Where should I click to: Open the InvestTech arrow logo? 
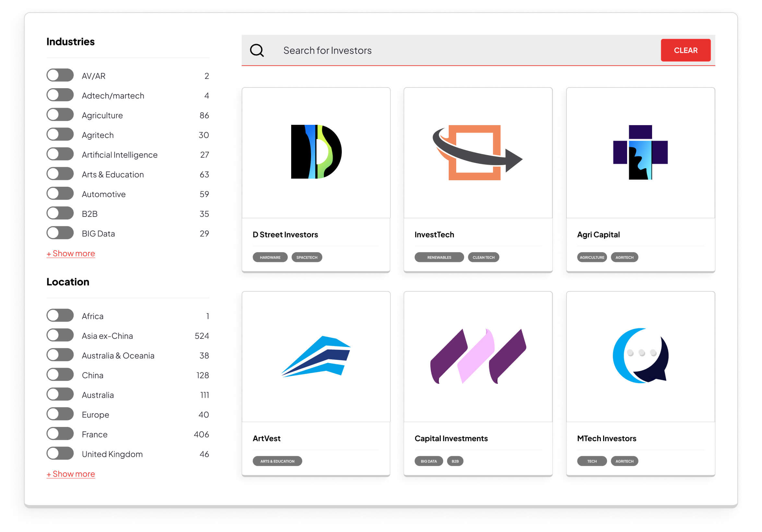click(477, 153)
